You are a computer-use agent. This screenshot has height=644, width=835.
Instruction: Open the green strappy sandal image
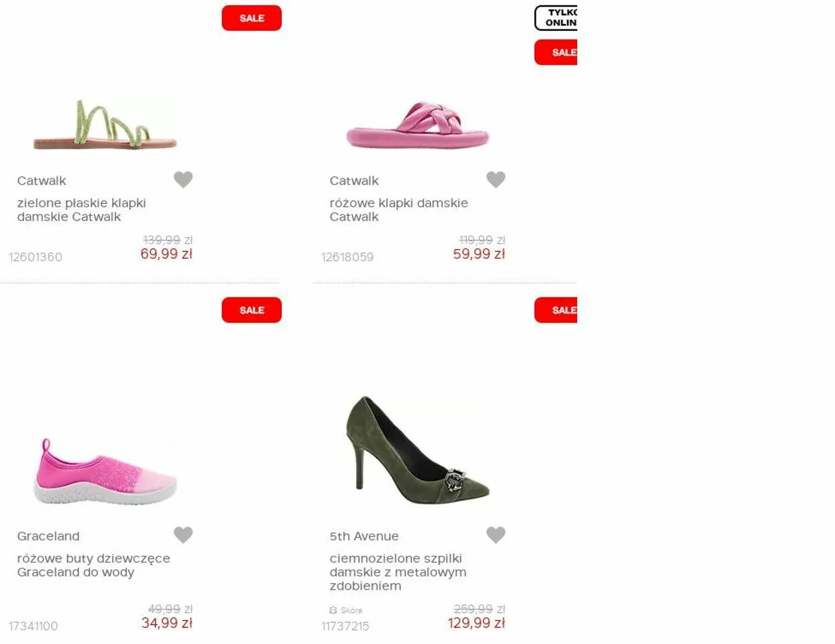105,124
